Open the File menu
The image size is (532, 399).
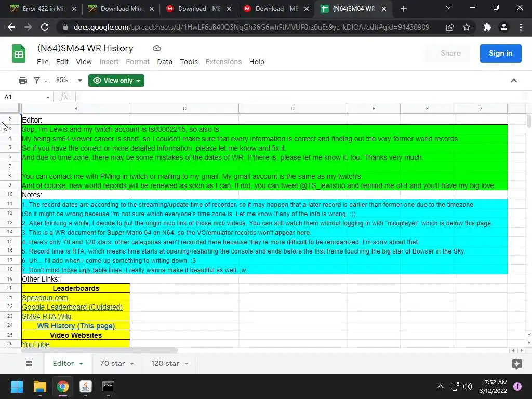pos(43,62)
